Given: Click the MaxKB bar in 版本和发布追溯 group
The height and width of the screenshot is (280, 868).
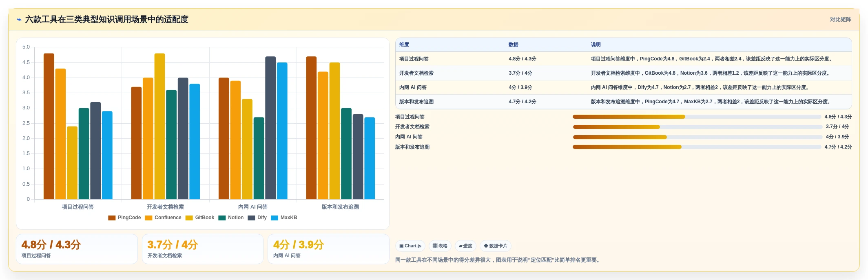Looking at the screenshot, I should point(370,158).
